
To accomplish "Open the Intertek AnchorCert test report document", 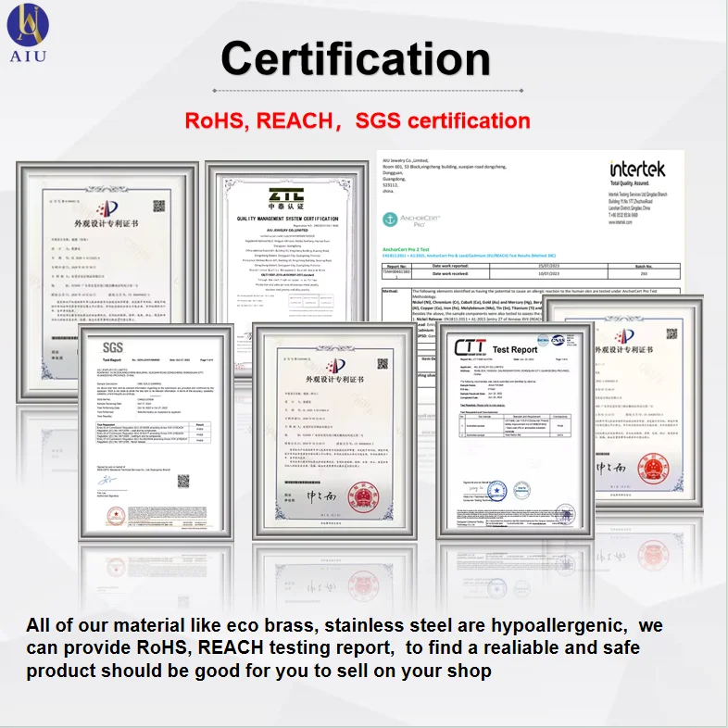I will tap(530, 223).
